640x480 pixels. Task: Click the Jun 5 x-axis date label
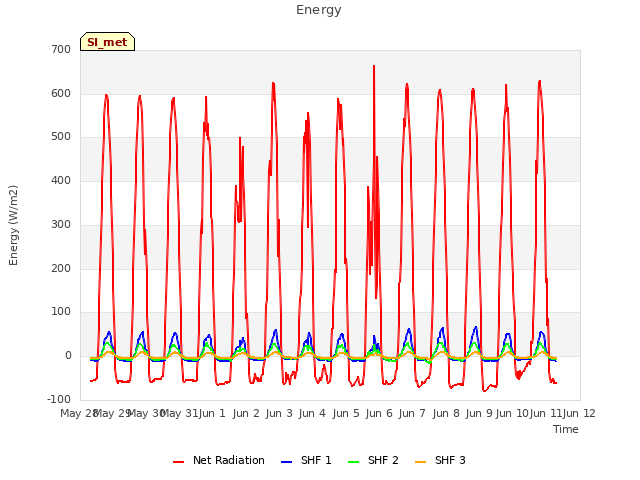coord(346,413)
